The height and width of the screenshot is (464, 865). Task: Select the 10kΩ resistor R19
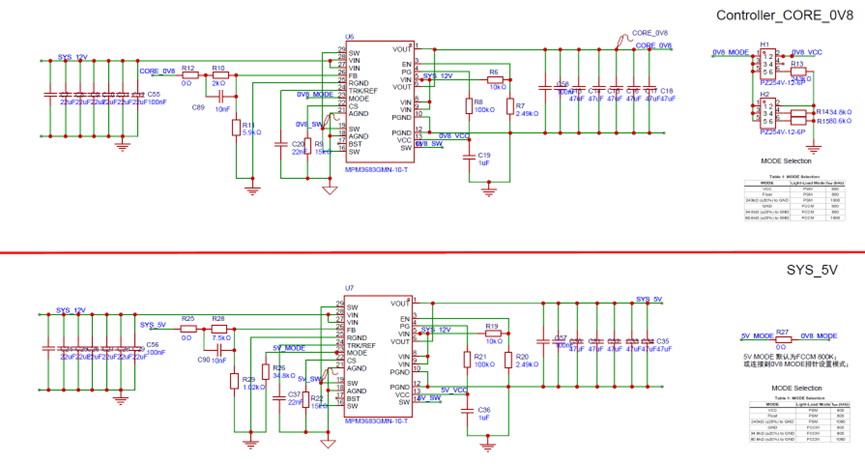(x=492, y=336)
